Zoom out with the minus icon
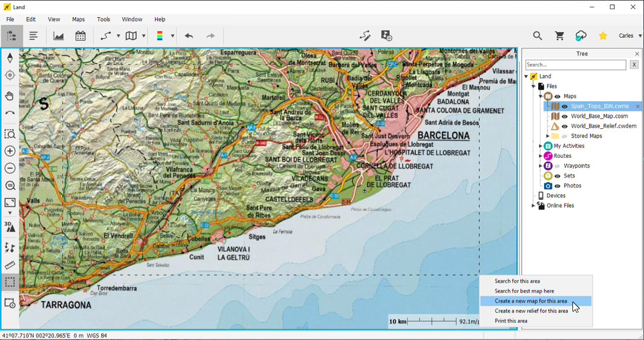This screenshot has height=340, width=644. [x=10, y=169]
